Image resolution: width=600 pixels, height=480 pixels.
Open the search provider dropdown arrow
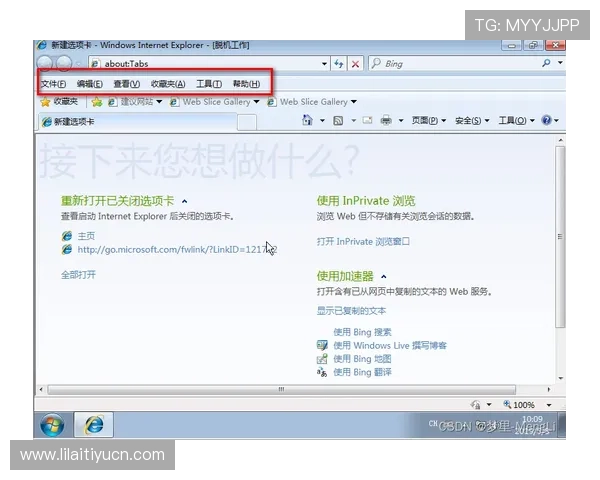click(560, 63)
